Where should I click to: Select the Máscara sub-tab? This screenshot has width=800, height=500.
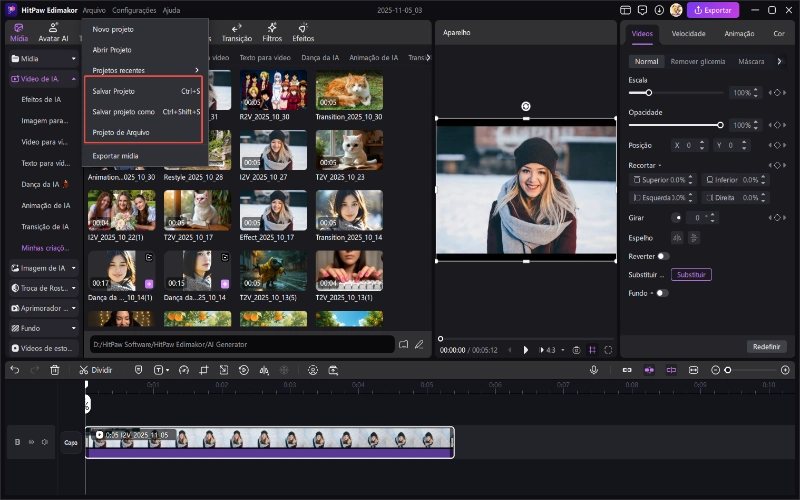click(x=751, y=61)
